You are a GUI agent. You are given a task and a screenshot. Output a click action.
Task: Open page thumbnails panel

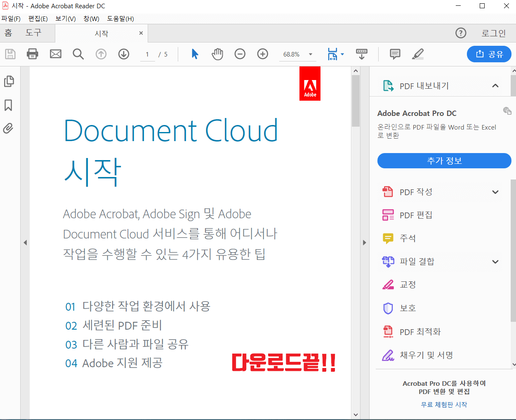(9, 81)
